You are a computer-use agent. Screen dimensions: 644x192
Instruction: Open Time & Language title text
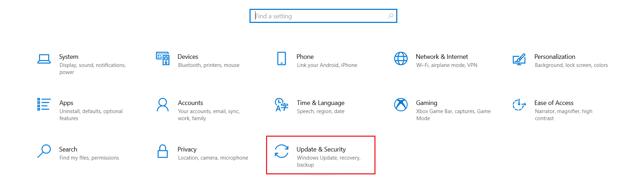(321, 103)
